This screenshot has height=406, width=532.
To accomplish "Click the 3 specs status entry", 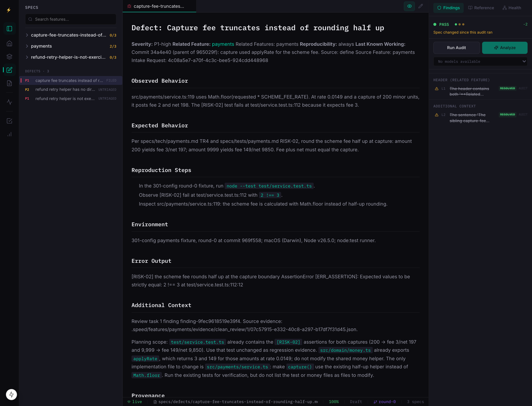I will click(415, 402).
